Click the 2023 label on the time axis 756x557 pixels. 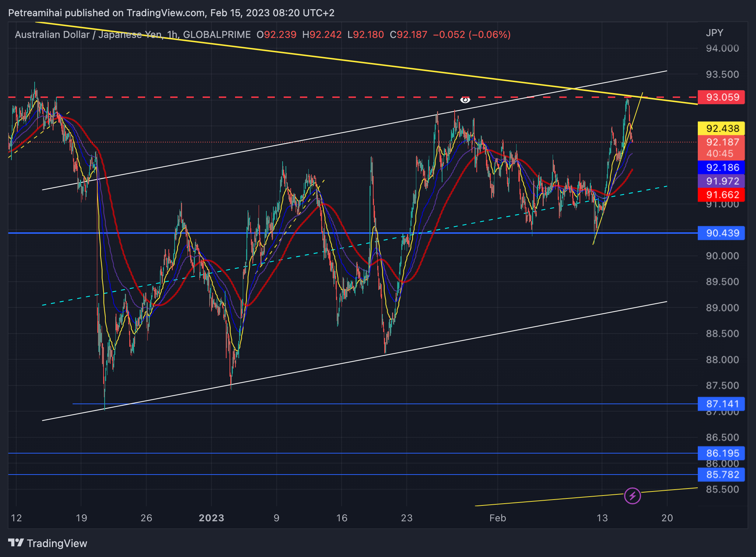coord(211,518)
